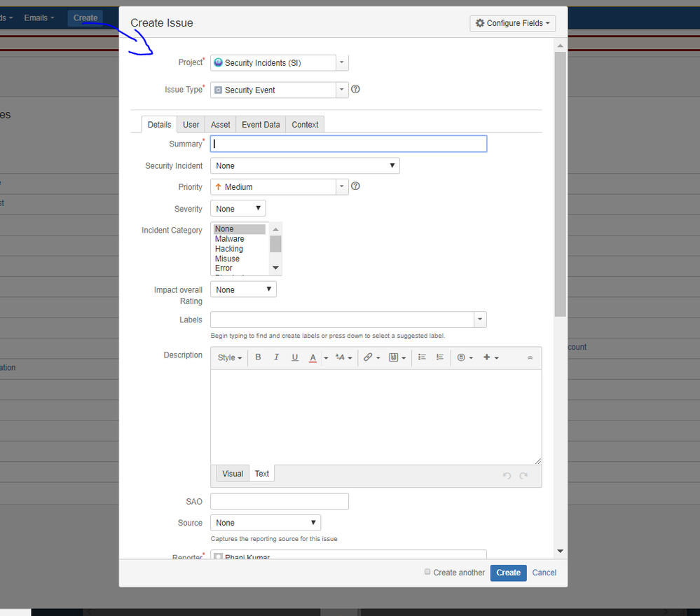Switch to the Asset tab
The height and width of the screenshot is (616, 700).
[x=221, y=125]
